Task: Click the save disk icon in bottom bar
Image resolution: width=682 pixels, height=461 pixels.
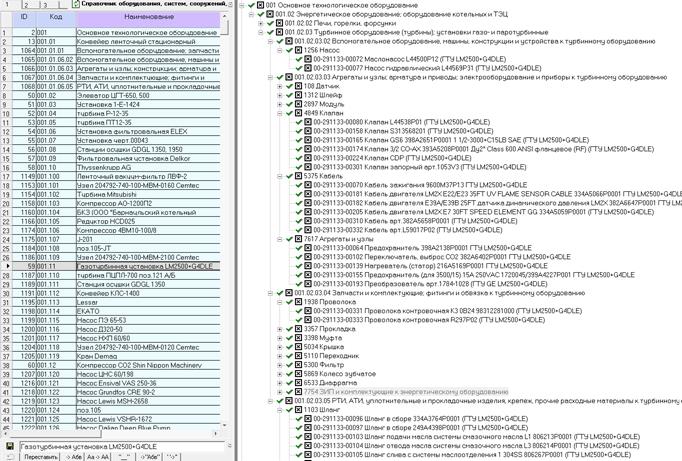Action: [x=10, y=445]
